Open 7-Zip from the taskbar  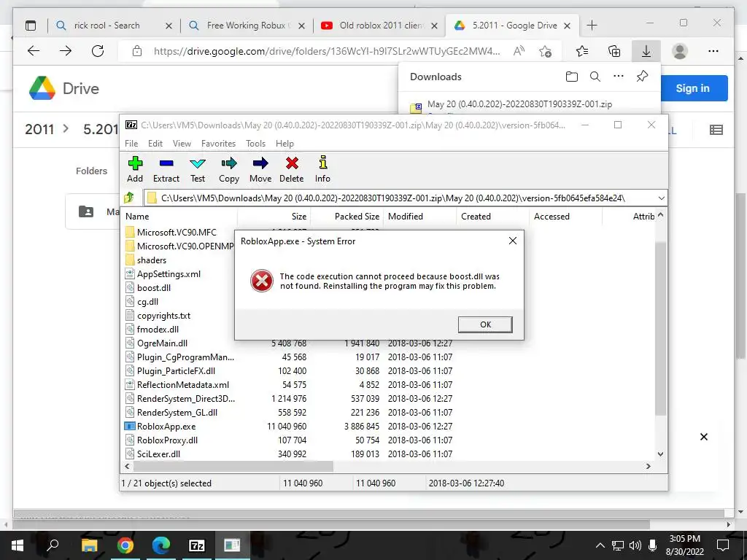(x=197, y=545)
